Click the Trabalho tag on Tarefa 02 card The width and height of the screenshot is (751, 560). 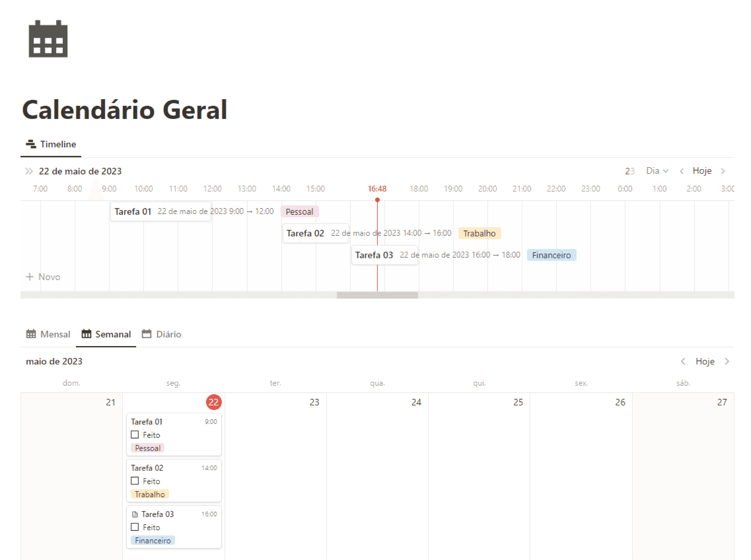[x=150, y=494]
